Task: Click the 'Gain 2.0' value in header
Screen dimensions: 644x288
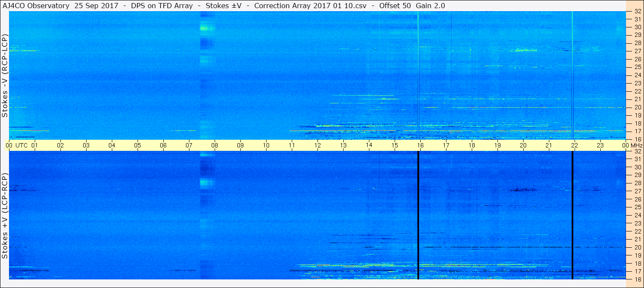Action: [431, 6]
